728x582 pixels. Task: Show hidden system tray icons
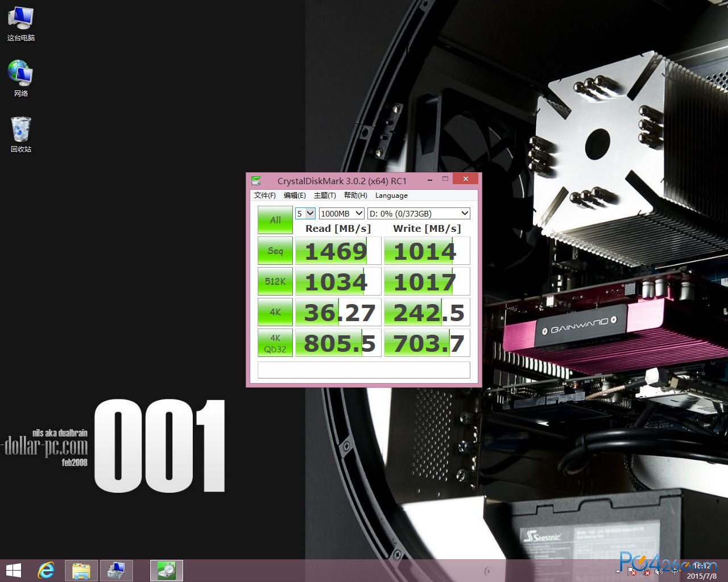click(x=618, y=571)
